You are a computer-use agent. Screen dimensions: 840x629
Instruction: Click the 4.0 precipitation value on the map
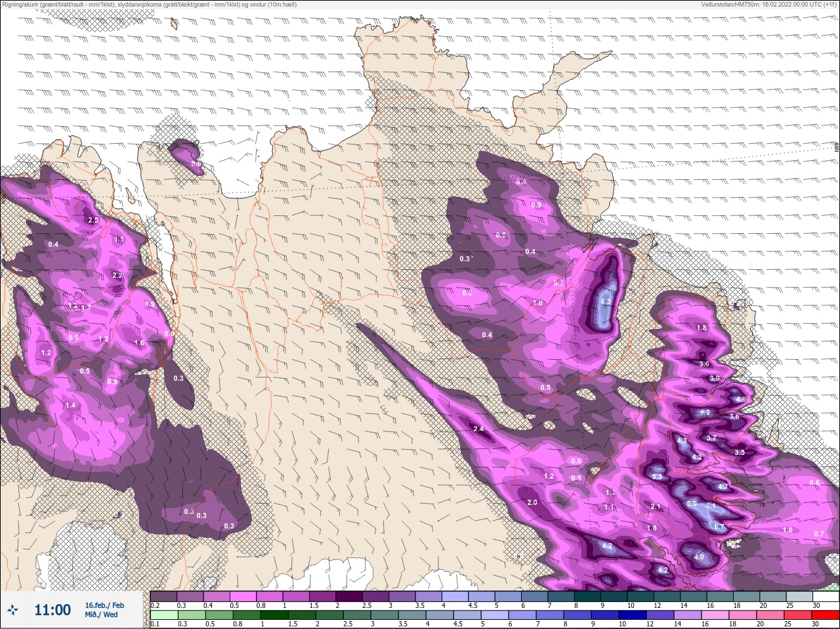[x=699, y=557]
